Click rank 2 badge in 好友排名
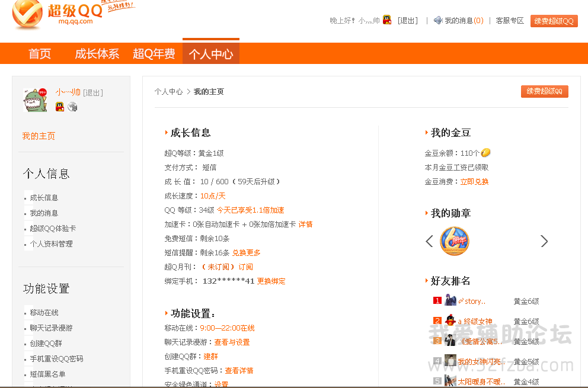This screenshot has width=588, height=388. coord(437,321)
